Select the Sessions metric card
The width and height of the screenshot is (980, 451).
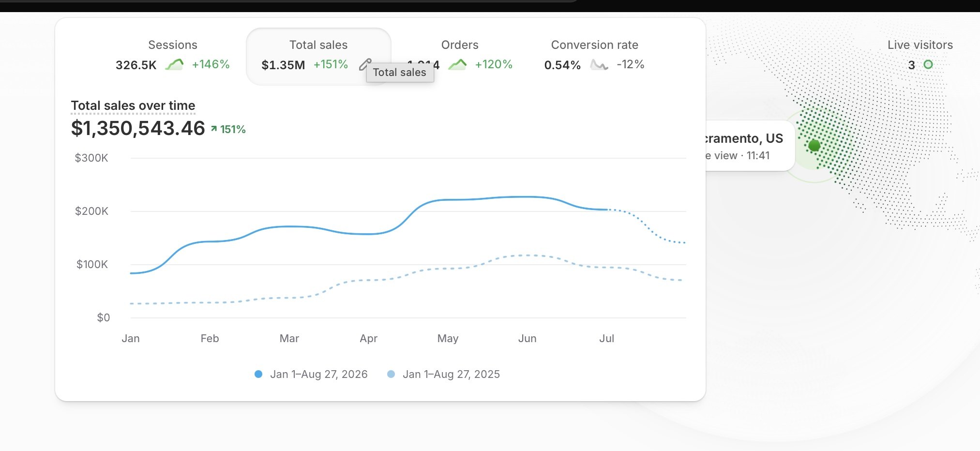pyautogui.click(x=173, y=57)
